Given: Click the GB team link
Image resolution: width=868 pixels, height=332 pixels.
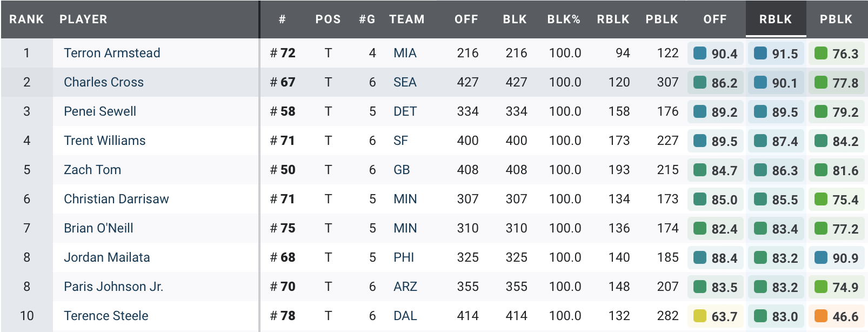Looking at the screenshot, I should click(x=402, y=170).
